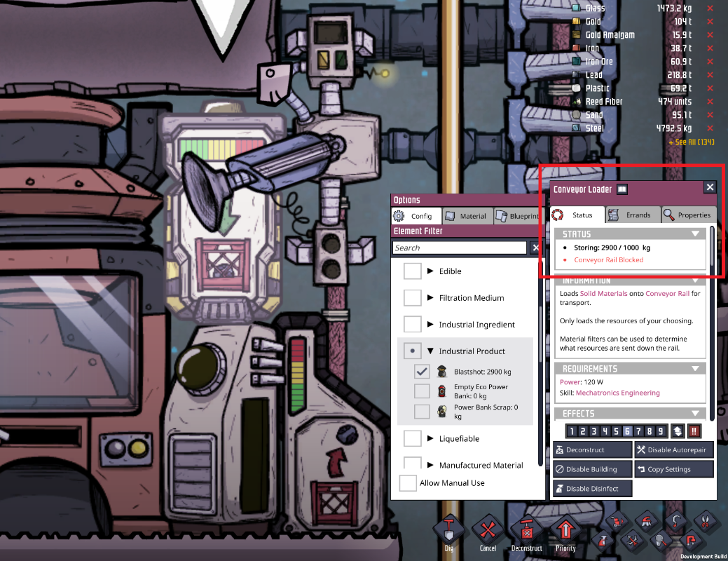Screen dimensions: 728x561
Task: Switch to the Blueprint tab
Action: pyautogui.click(x=519, y=216)
